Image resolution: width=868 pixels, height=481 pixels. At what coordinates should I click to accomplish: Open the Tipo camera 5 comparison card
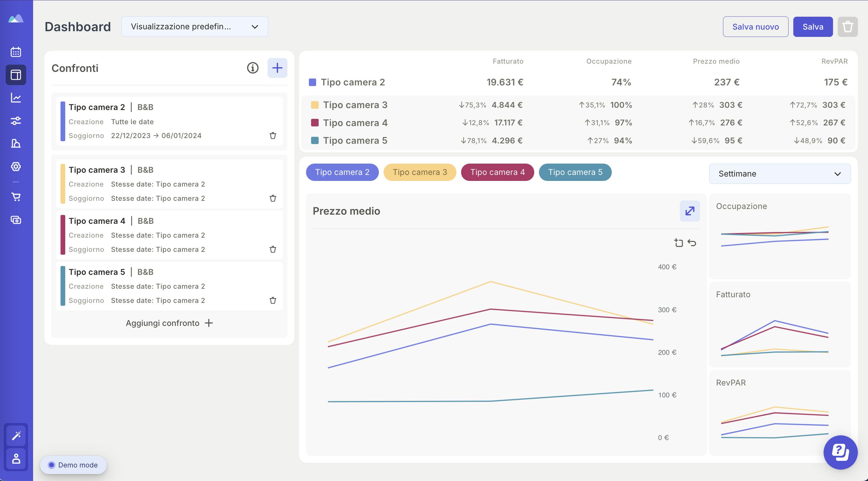169,286
